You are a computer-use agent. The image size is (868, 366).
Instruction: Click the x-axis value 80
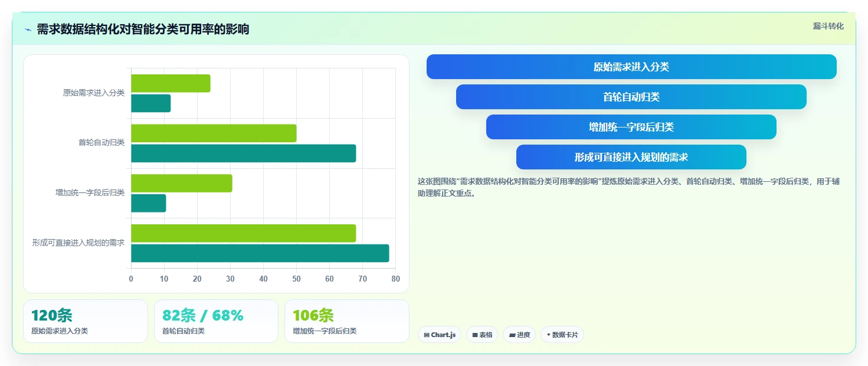point(395,279)
